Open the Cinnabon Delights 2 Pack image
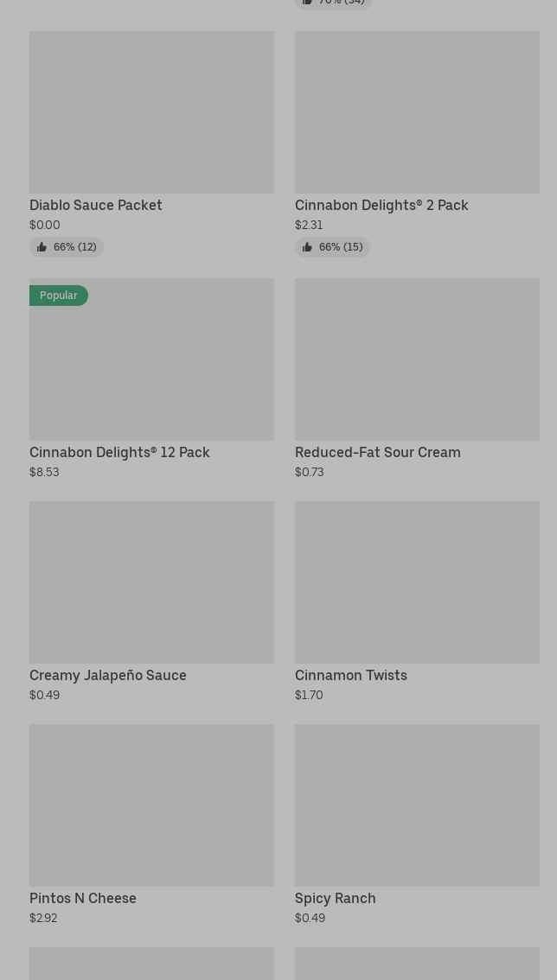The image size is (557, 980). pyautogui.click(x=417, y=112)
